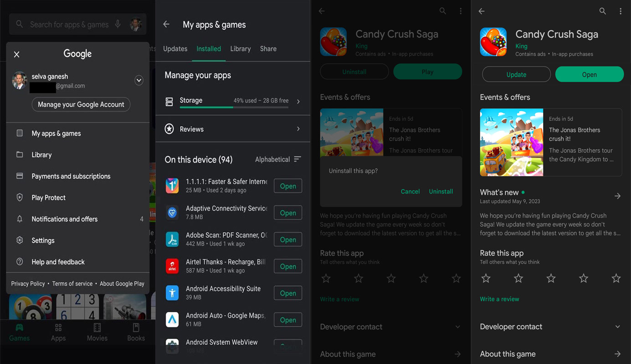Tap the profile avatar in search bar
The image size is (631, 364).
pyautogui.click(x=136, y=24)
